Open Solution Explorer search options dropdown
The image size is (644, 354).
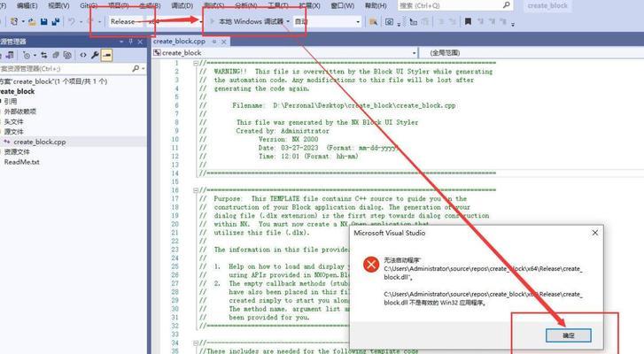[x=143, y=68]
